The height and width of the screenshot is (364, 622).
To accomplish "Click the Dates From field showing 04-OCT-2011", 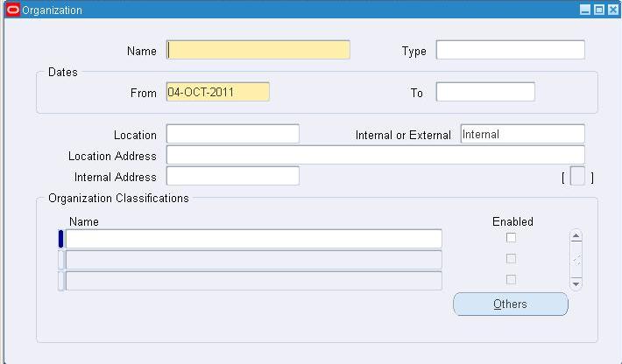I will click(x=218, y=92).
